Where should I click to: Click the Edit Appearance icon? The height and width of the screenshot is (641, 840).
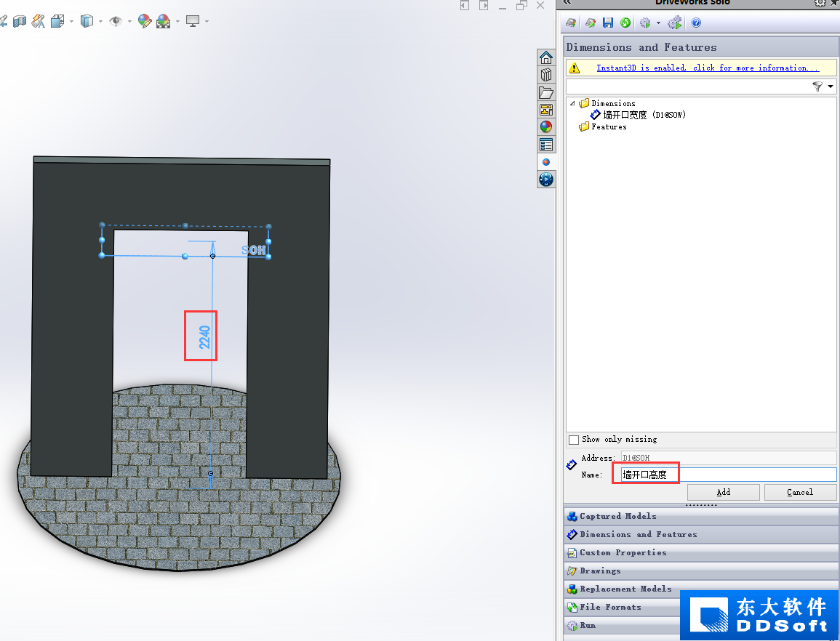[144, 21]
